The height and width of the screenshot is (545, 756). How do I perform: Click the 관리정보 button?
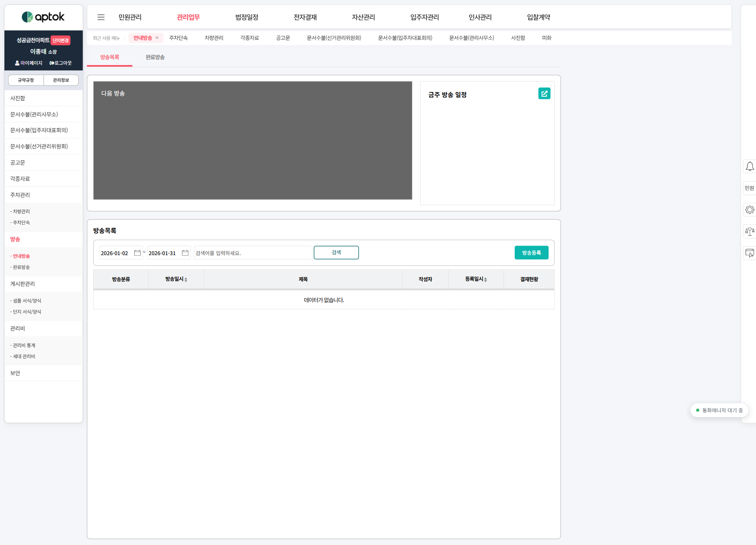click(x=61, y=80)
